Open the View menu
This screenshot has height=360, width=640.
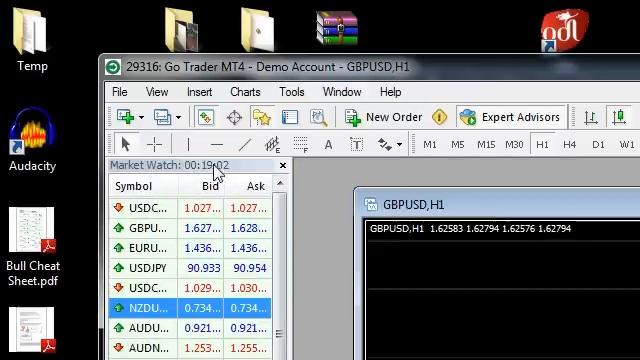[157, 92]
